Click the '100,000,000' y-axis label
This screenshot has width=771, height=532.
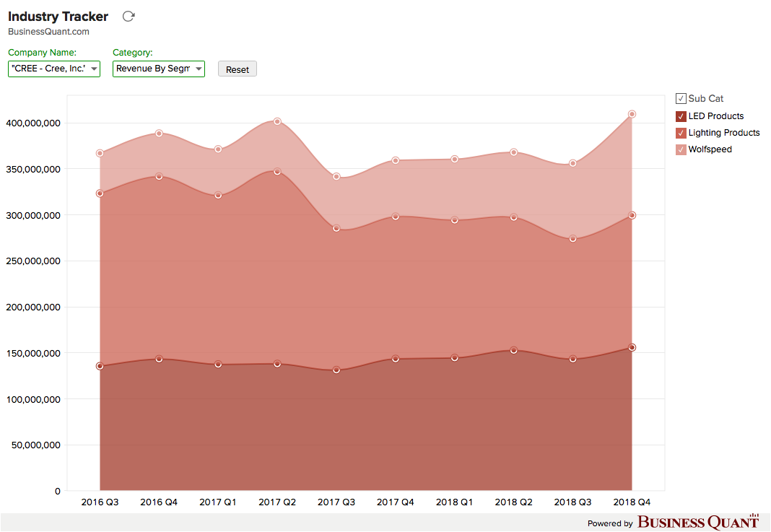[x=33, y=400]
